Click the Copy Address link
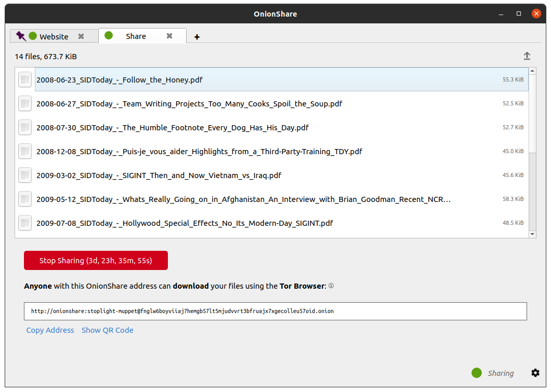 click(50, 330)
